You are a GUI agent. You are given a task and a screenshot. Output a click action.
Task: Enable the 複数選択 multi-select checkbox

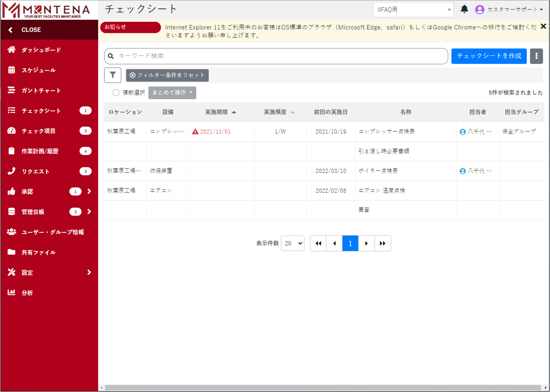(116, 92)
